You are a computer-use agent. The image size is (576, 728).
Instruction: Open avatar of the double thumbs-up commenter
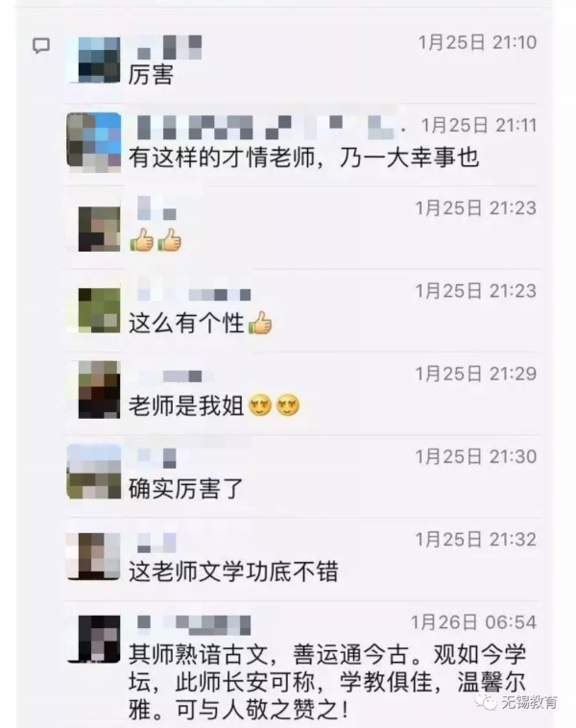(98, 229)
